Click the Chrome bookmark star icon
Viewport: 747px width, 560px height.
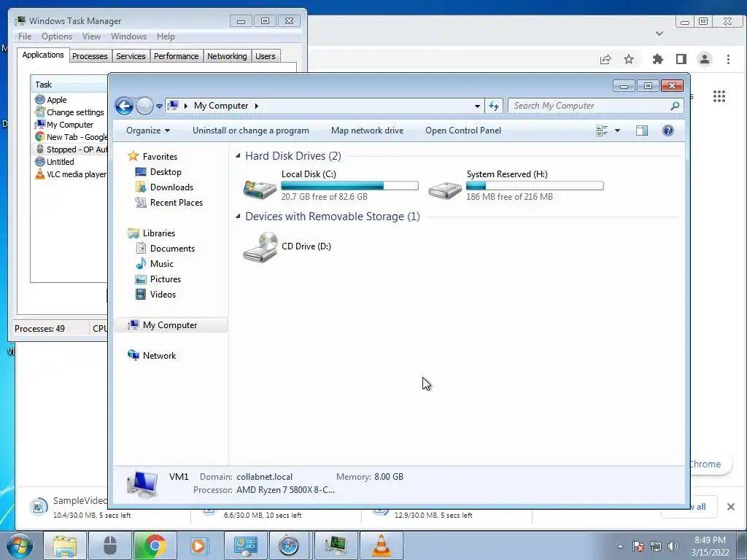629,59
